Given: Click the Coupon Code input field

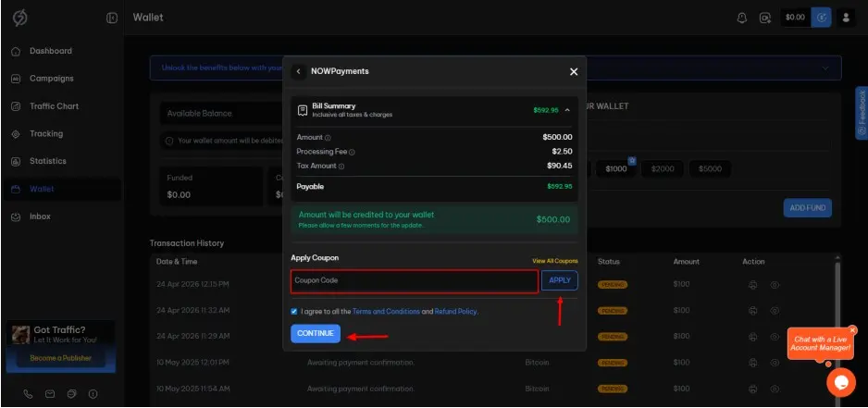Looking at the screenshot, I should (x=415, y=281).
